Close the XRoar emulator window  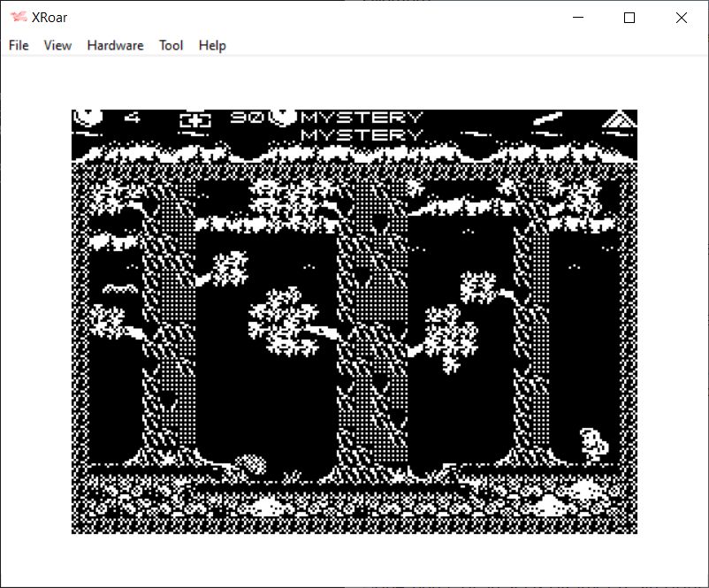pyautogui.click(x=681, y=18)
